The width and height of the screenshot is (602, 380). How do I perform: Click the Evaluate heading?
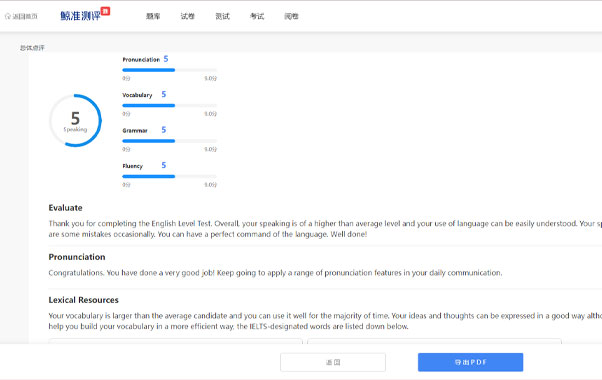click(65, 208)
